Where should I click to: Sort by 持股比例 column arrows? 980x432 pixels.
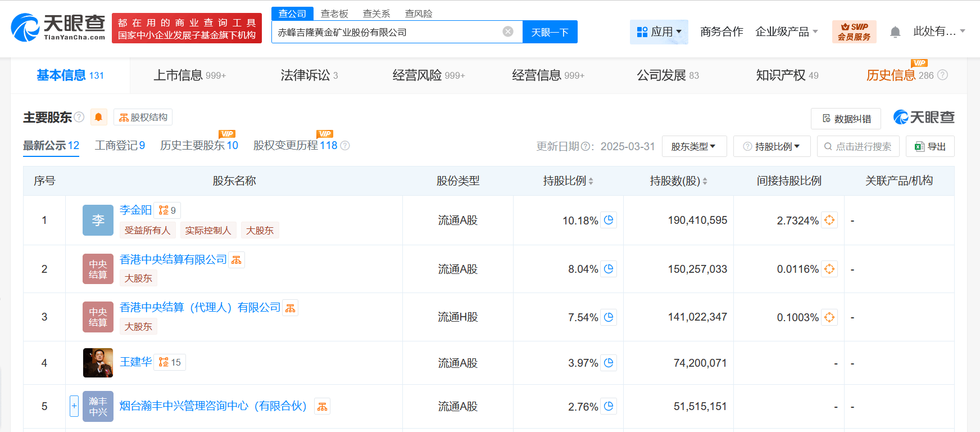[591, 181]
